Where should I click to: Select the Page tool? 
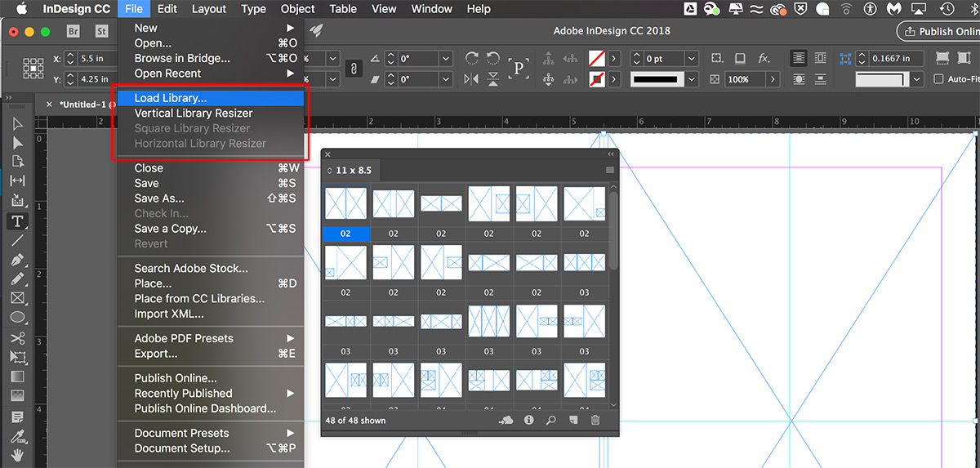tap(17, 162)
